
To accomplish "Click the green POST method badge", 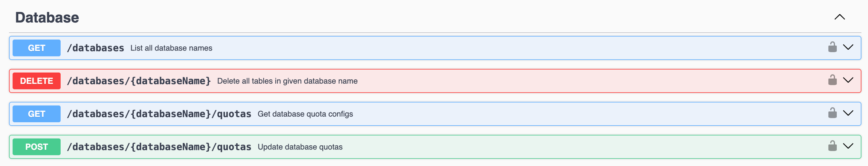I will 37,147.
